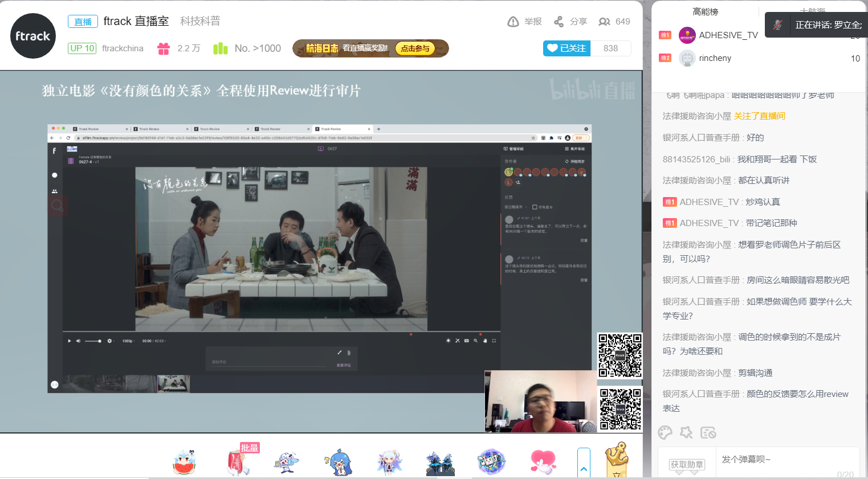Click the golden anchor guard icon

(616, 460)
